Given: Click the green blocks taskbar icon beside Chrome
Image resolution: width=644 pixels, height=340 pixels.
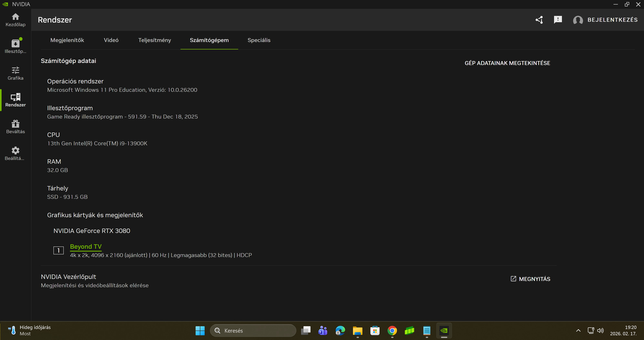Looking at the screenshot, I should tap(410, 331).
